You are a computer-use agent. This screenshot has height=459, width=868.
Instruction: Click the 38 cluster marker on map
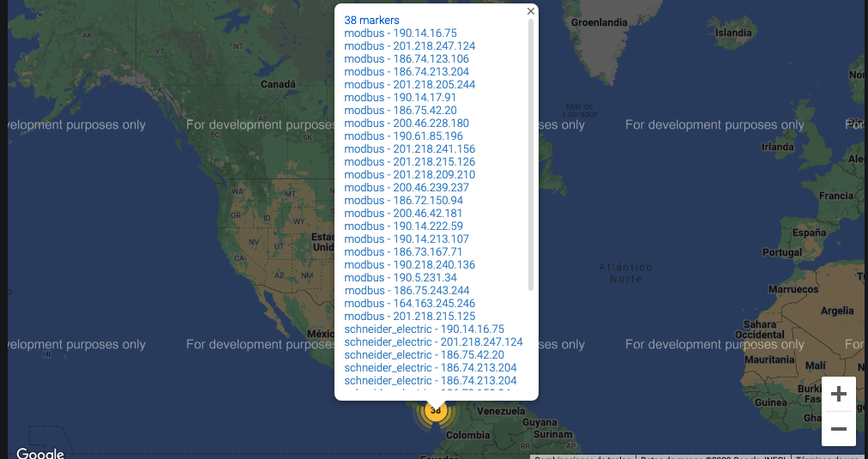[x=436, y=410]
